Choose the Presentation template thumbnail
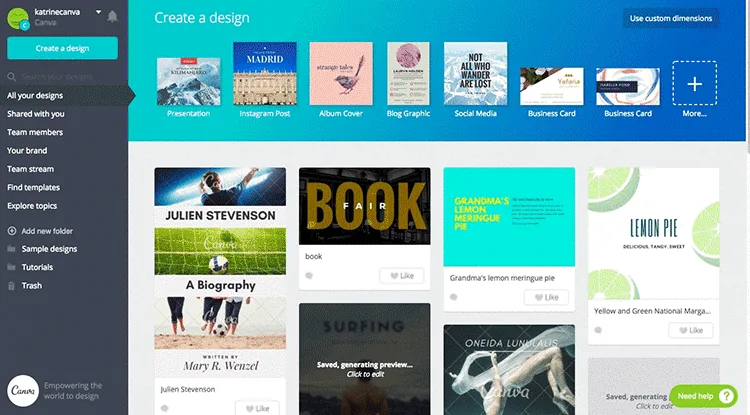This screenshot has height=415, width=750. click(188, 81)
